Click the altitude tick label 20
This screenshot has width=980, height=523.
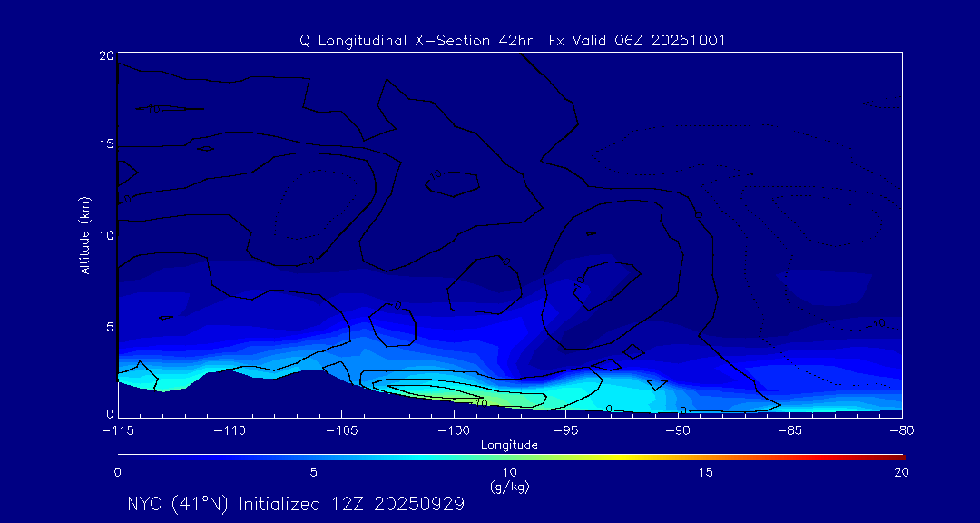[x=105, y=54]
